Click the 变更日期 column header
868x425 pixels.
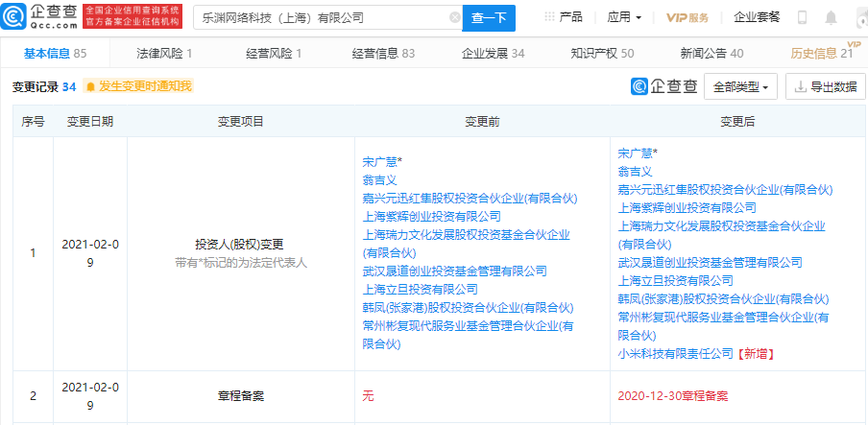[89, 121]
